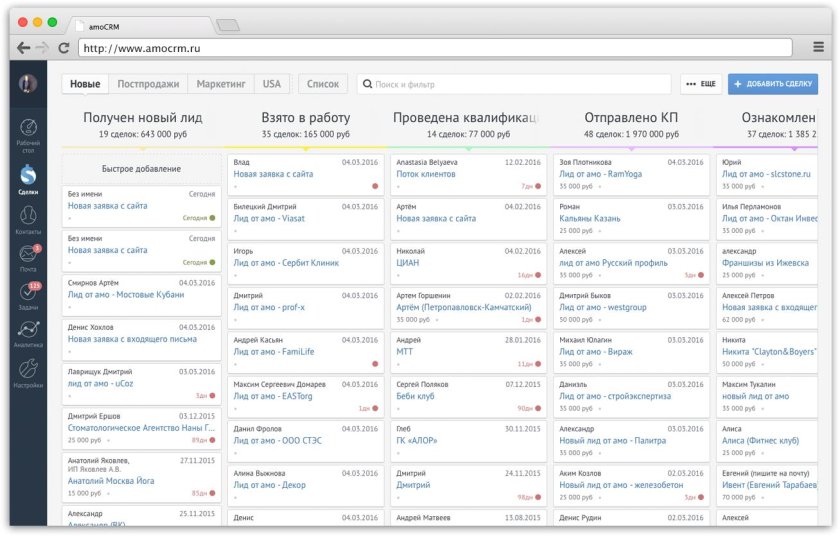Open deal лид от амо - uCoz

coord(100,383)
